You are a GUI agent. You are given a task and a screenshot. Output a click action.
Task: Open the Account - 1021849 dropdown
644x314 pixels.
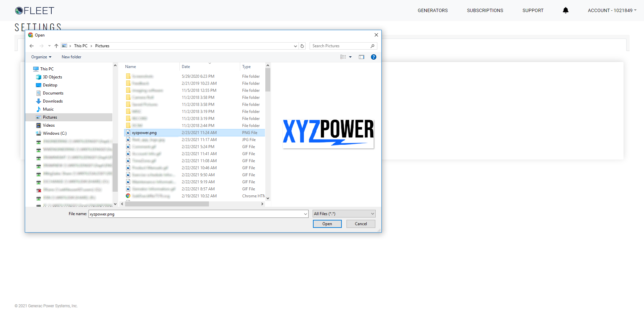[612, 10]
